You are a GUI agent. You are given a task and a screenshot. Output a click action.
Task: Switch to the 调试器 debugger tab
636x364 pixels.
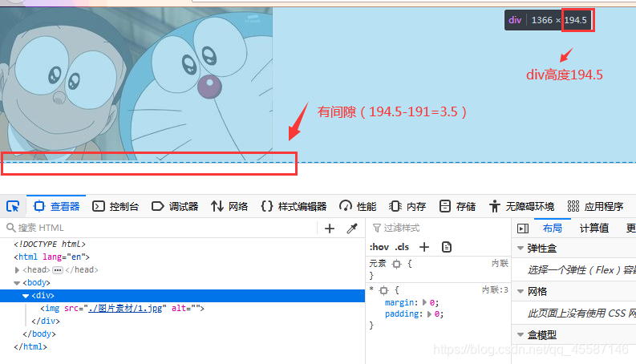point(175,206)
